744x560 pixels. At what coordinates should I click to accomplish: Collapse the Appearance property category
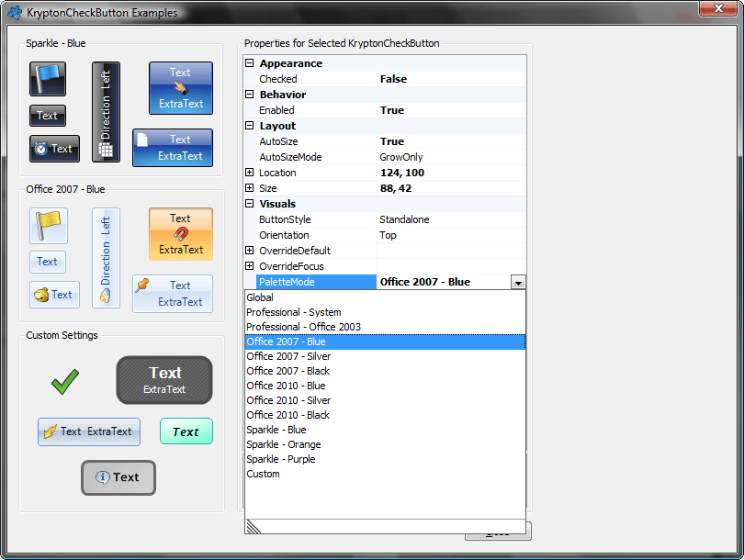(249, 63)
